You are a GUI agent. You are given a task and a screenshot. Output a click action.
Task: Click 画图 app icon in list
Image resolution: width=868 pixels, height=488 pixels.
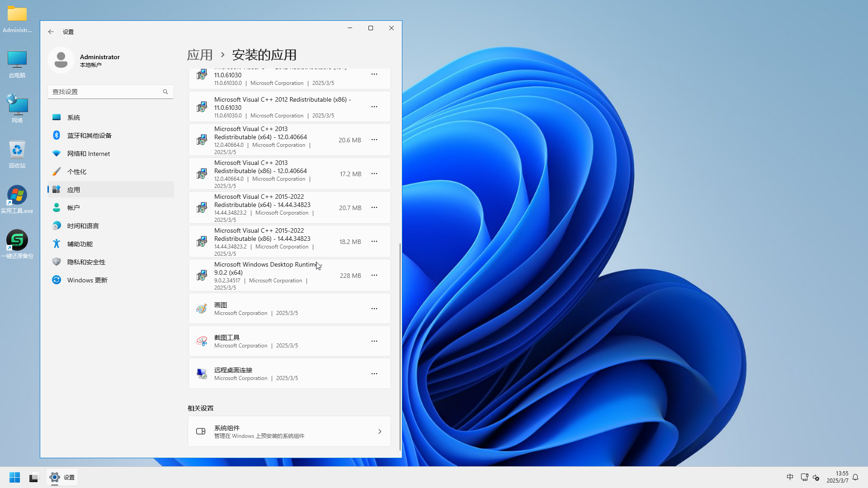point(202,309)
